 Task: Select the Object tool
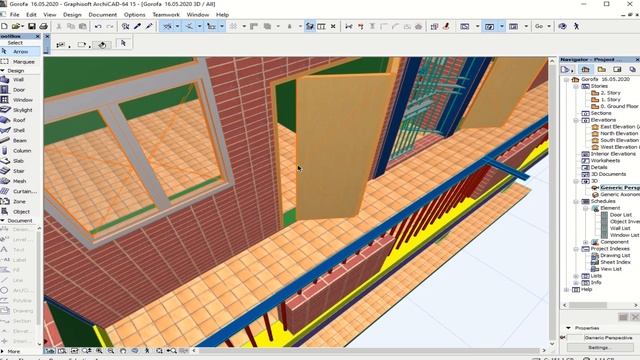(20, 212)
